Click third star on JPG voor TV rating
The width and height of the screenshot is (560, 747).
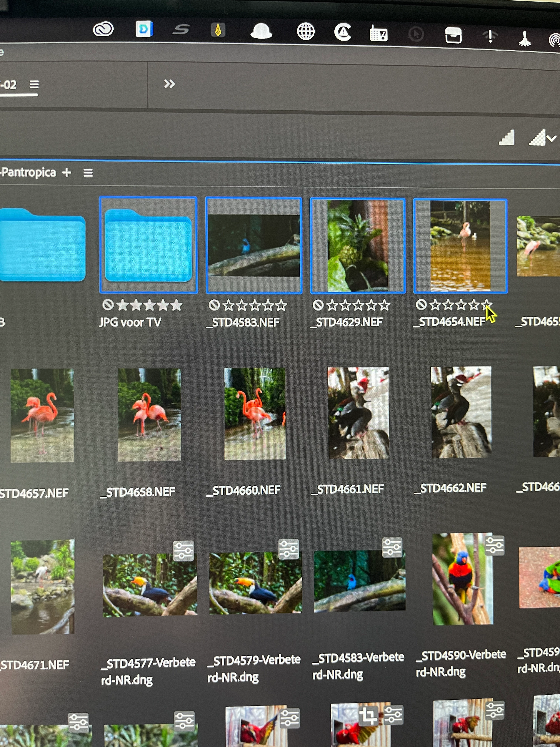coord(149,305)
